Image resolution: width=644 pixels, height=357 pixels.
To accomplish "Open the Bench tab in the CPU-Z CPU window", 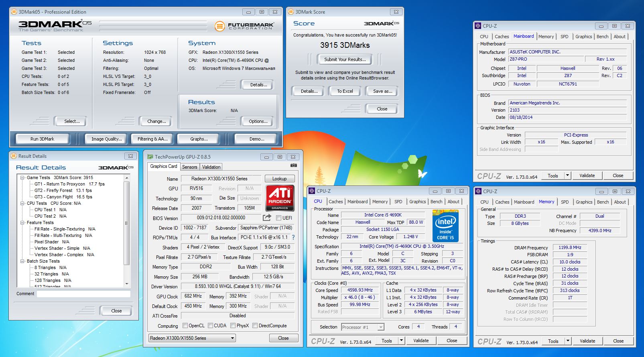I will pyautogui.click(x=436, y=202).
